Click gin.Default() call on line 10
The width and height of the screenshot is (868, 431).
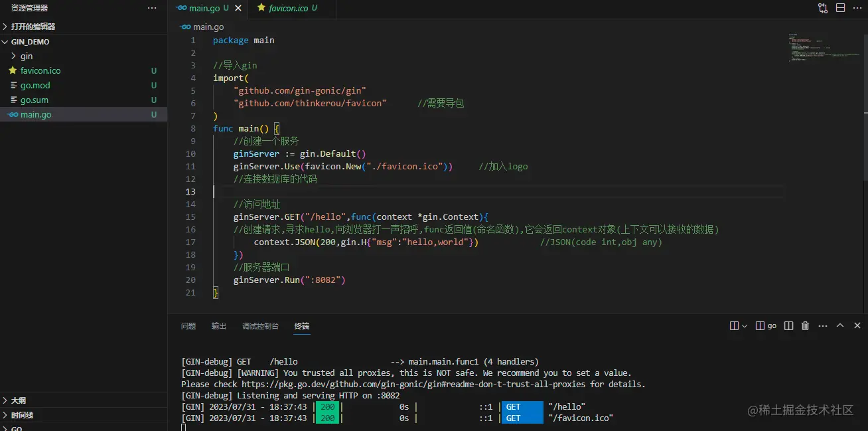(x=332, y=153)
